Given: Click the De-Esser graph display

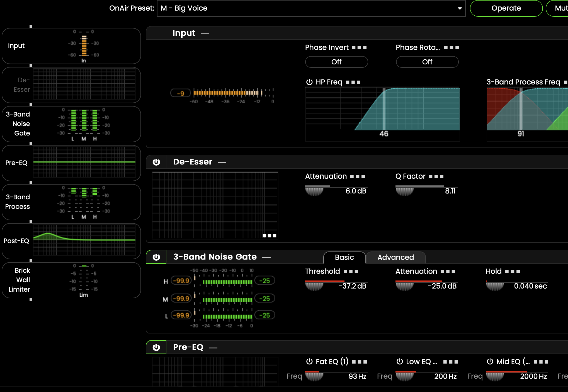Looking at the screenshot, I should tap(215, 205).
